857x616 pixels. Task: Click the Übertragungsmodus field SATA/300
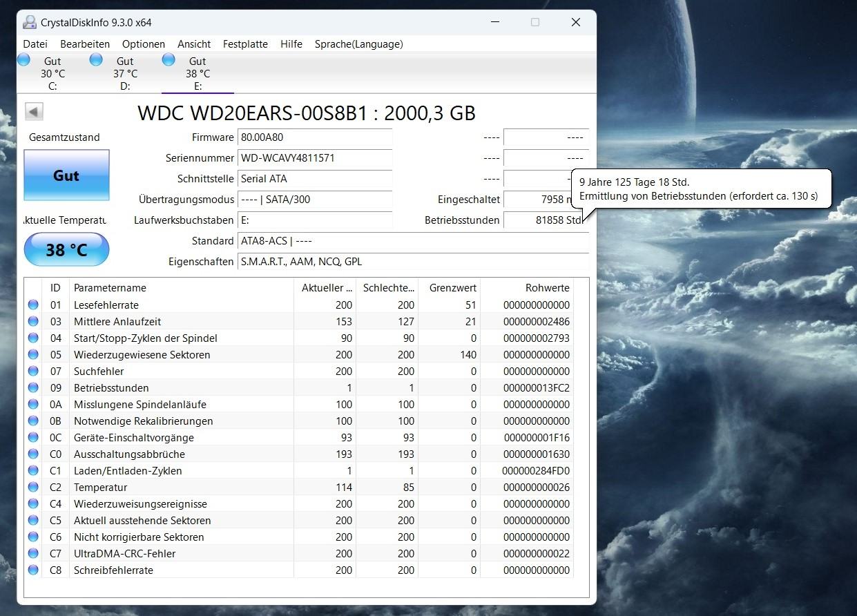(x=315, y=200)
